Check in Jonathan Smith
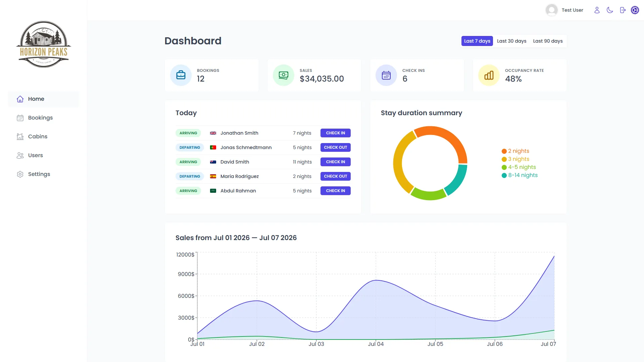The height and width of the screenshot is (362, 644). pyautogui.click(x=335, y=133)
